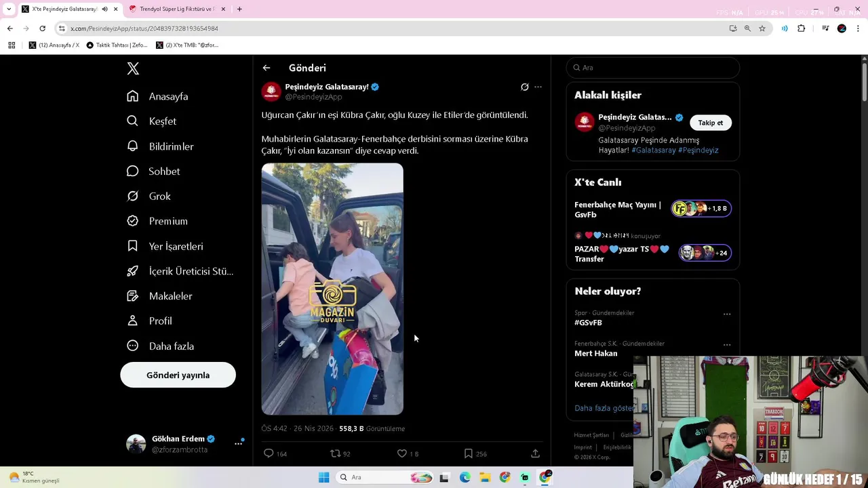Screen dimensions: 868x488
Task: Click the Makaleler icon
Action: tap(133, 296)
